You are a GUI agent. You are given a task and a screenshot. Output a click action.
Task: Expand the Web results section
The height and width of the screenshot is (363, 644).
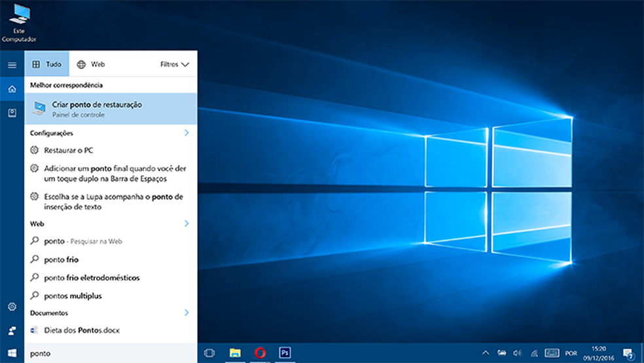click(x=187, y=223)
